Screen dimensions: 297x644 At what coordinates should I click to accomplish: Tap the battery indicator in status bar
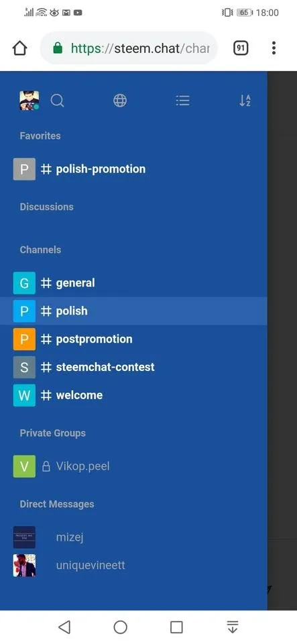click(x=245, y=12)
